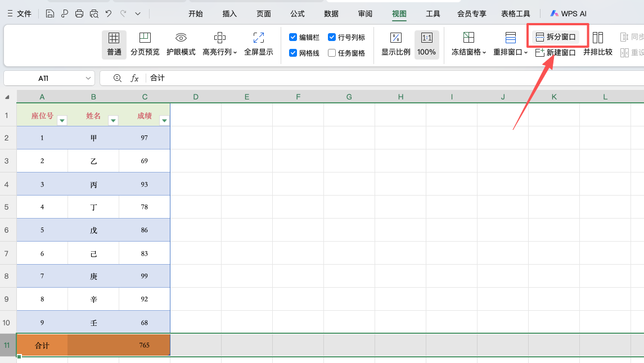644x363 pixels.
Task: Uncheck the 编辑栏 formula bar checkbox
Action: [293, 37]
